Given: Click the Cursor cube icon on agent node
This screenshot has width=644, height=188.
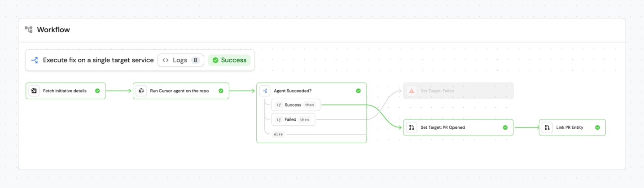Looking at the screenshot, I should click(141, 91).
